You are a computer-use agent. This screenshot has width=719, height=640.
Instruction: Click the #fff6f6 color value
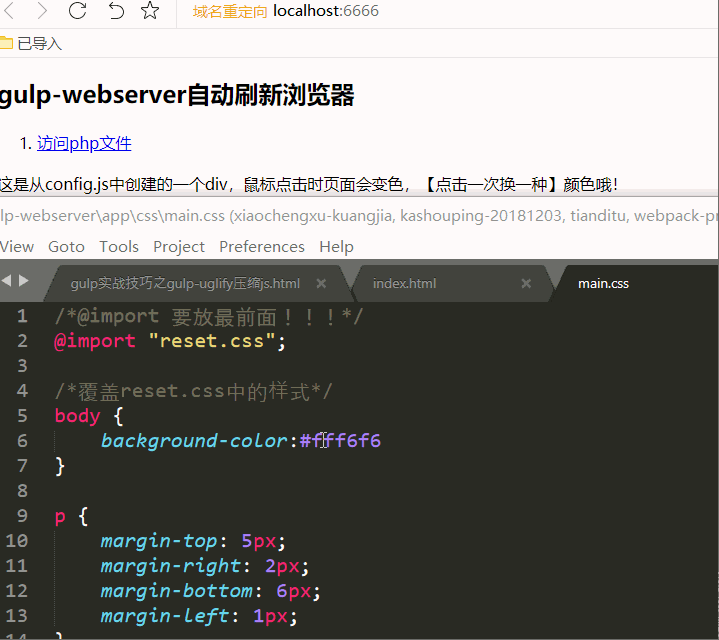pos(340,441)
